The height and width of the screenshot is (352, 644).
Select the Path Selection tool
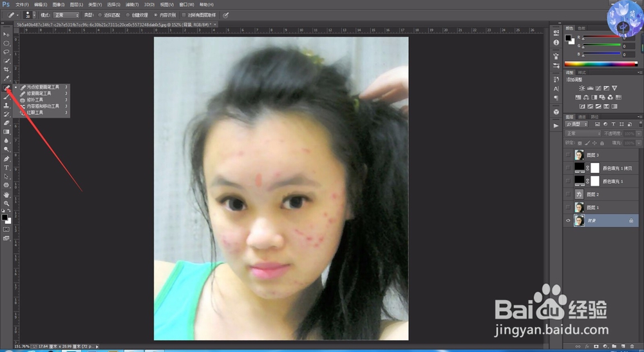click(x=6, y=177)
